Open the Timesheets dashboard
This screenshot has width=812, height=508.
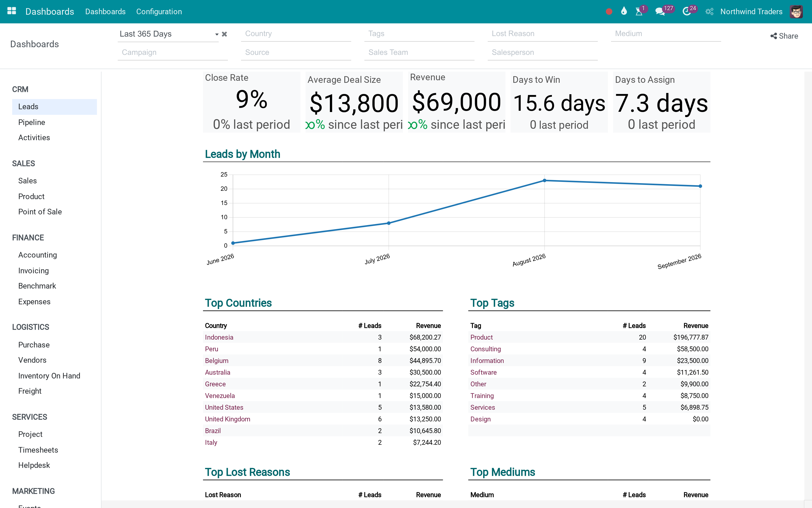[x=54, y=450]
